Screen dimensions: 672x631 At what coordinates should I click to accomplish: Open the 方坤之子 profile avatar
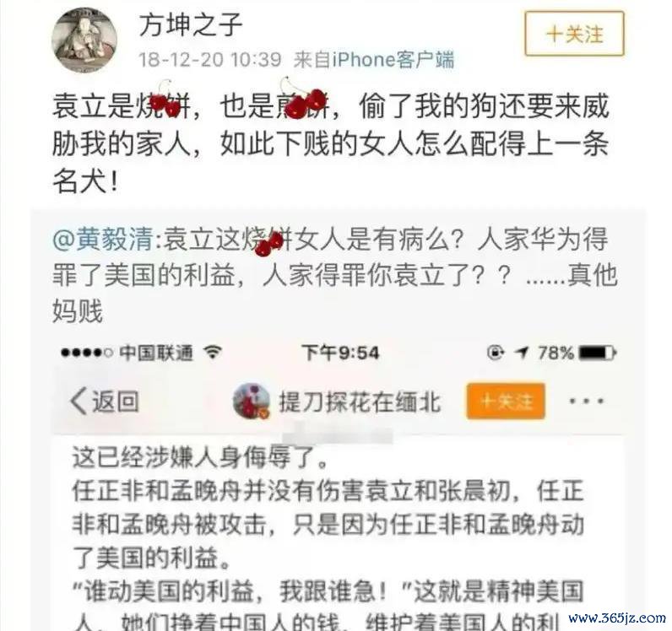coord(84,40)
